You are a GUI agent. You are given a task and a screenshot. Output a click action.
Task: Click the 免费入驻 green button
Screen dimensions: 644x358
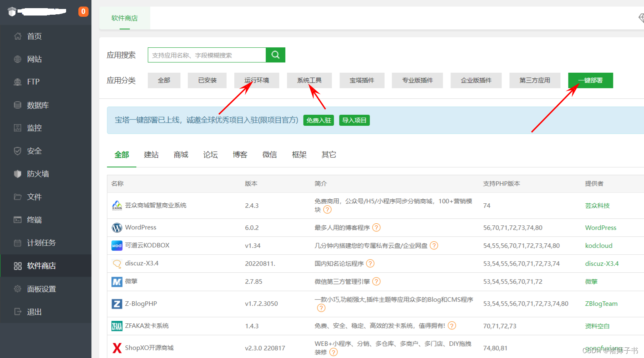click(319, 120)
